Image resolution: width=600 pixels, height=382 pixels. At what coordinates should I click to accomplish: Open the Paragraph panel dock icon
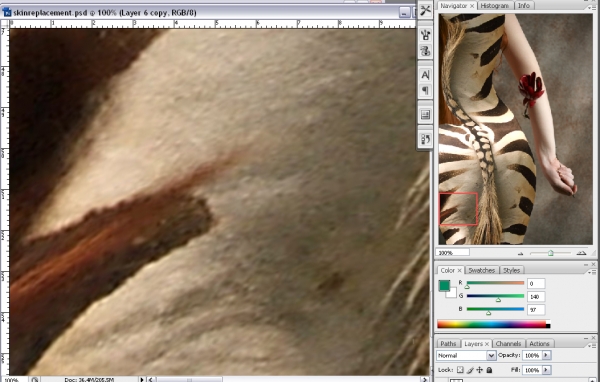[425, 90]
